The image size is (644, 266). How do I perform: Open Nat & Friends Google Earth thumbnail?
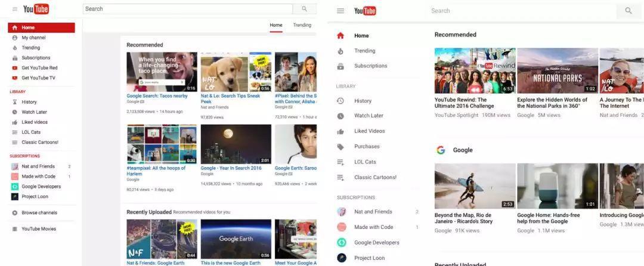162,239
